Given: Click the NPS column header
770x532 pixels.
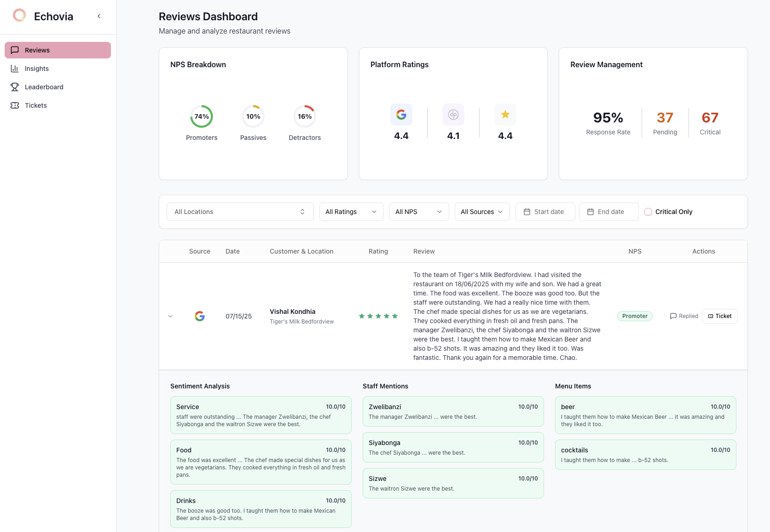Looking at the screenshot, I should [635, 251].
